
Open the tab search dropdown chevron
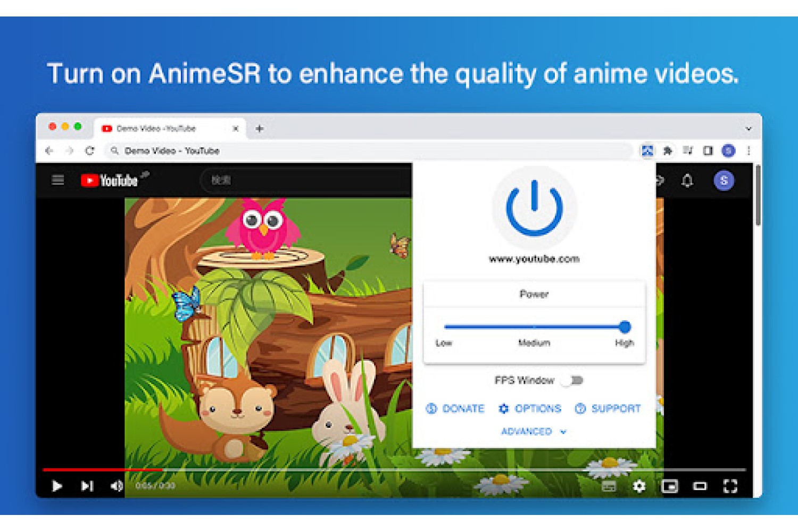pyautogui.click(x=749, y=129)
